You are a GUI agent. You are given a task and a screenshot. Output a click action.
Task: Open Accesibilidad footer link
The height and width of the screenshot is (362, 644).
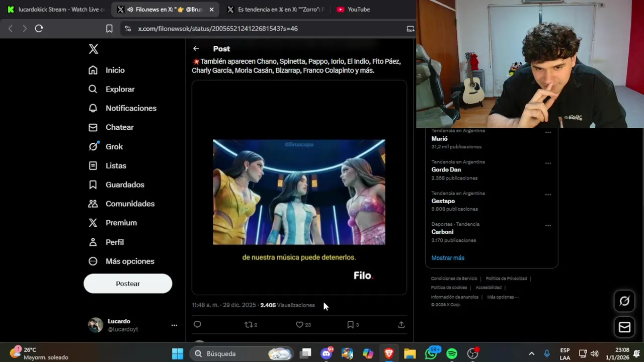pos(489,288)
